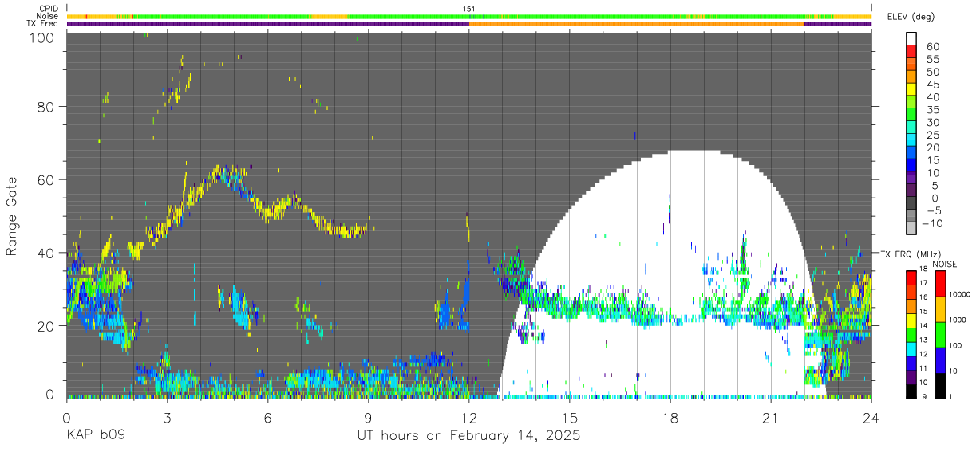
Task: Click the 100 tick on Range Gate axis
Action: coord(42,37)
